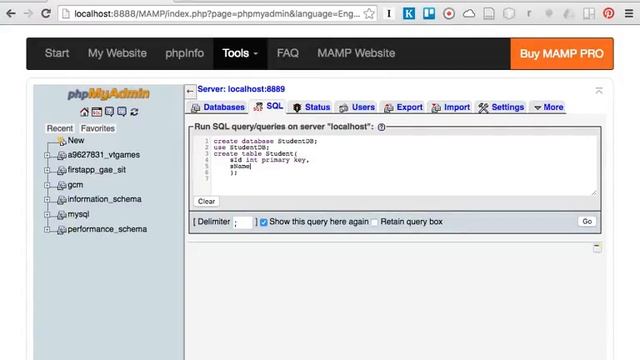Click the red record extension icon

click(449, 13)
